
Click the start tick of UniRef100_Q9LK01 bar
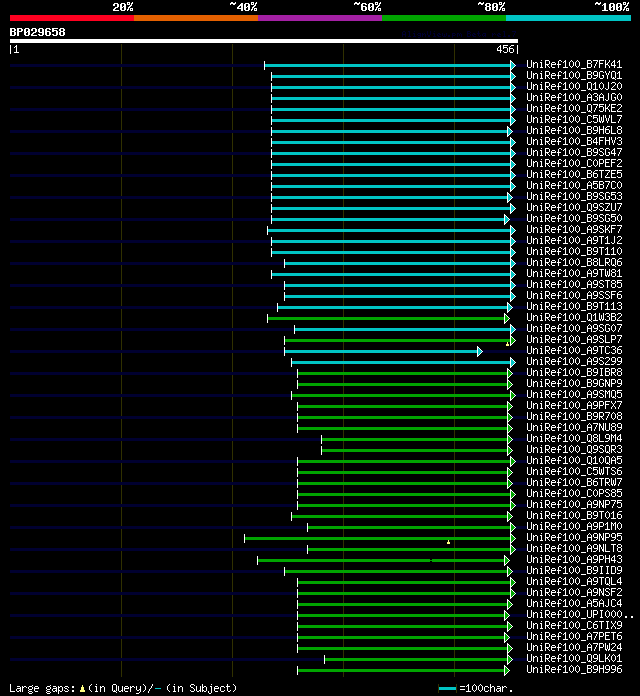(324, 660)
